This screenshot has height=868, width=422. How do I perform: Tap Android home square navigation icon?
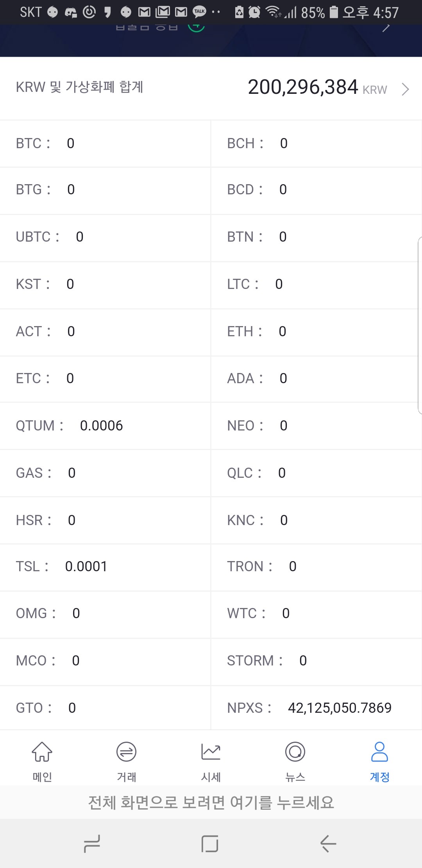pos(210,843)
